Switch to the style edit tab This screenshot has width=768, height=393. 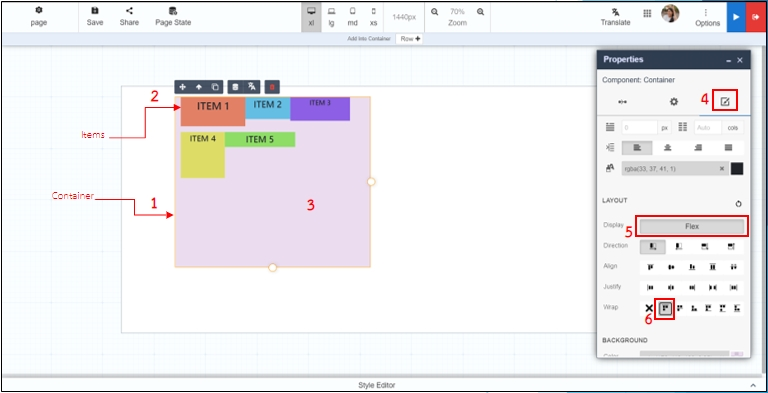tap(725, 101)
